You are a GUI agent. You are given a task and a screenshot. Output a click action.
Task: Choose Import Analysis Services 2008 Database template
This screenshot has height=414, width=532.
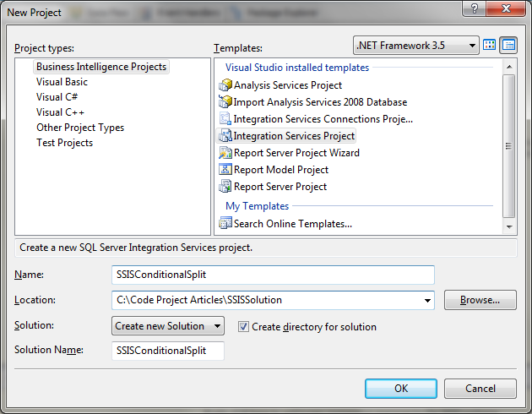(320, 102)
